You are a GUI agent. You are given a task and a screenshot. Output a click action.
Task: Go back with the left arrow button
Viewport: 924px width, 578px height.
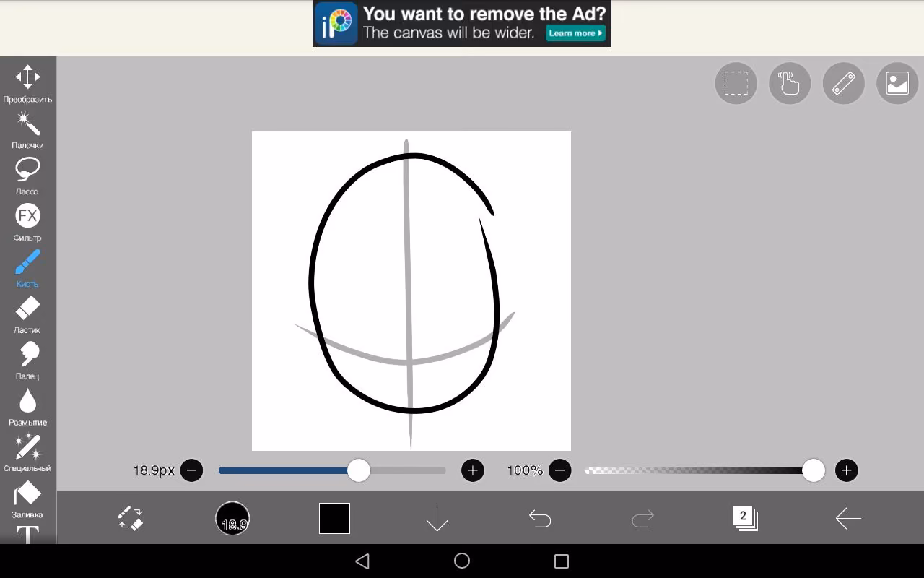pos(847,518)
